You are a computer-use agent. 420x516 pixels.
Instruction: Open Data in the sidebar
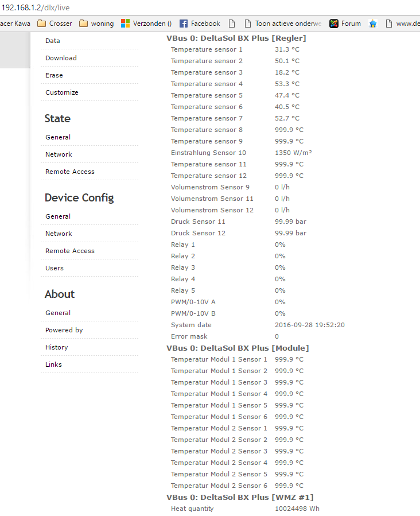pyautogui.click(x=53, y=41)
